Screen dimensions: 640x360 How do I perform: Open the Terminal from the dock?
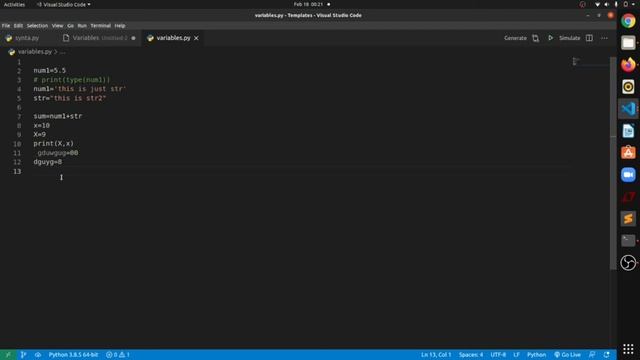pos(628,241)
